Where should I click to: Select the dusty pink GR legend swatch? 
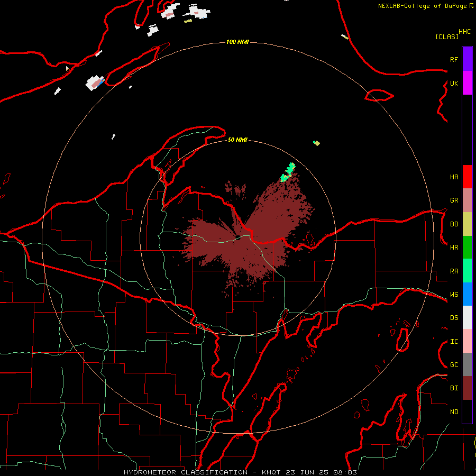pos(467,200)
